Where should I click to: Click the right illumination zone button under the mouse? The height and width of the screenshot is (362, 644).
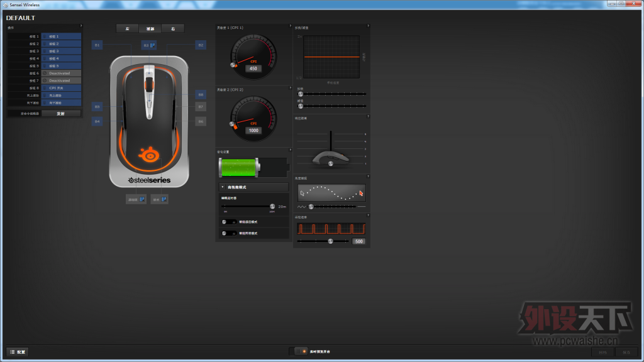coord(159,199)
